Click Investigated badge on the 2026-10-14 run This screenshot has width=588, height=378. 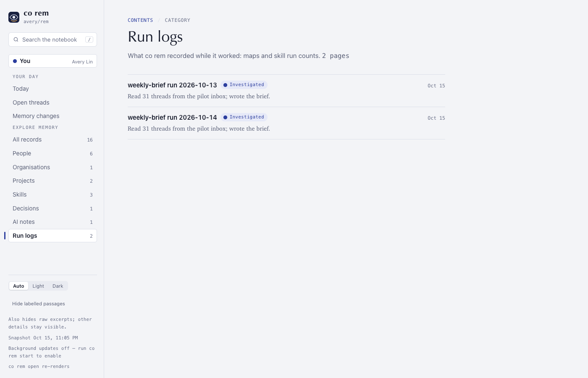[x=244, y=117]
